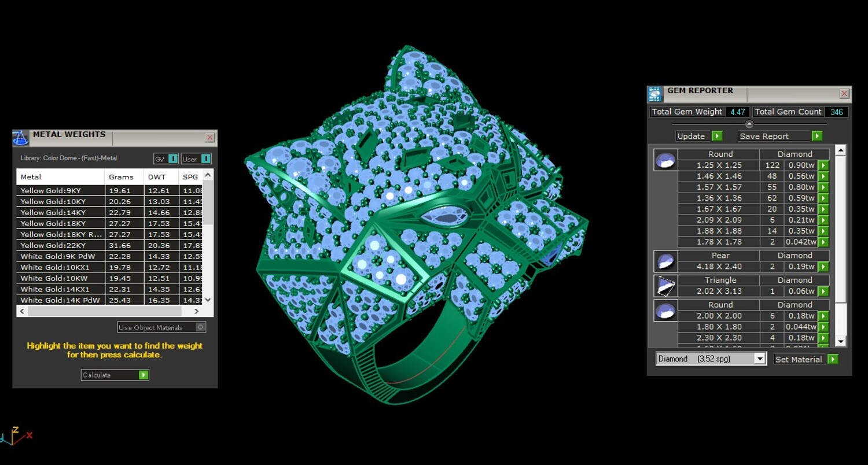
Task: Select the Pear gem shape icon
Action: pos(665,261)
